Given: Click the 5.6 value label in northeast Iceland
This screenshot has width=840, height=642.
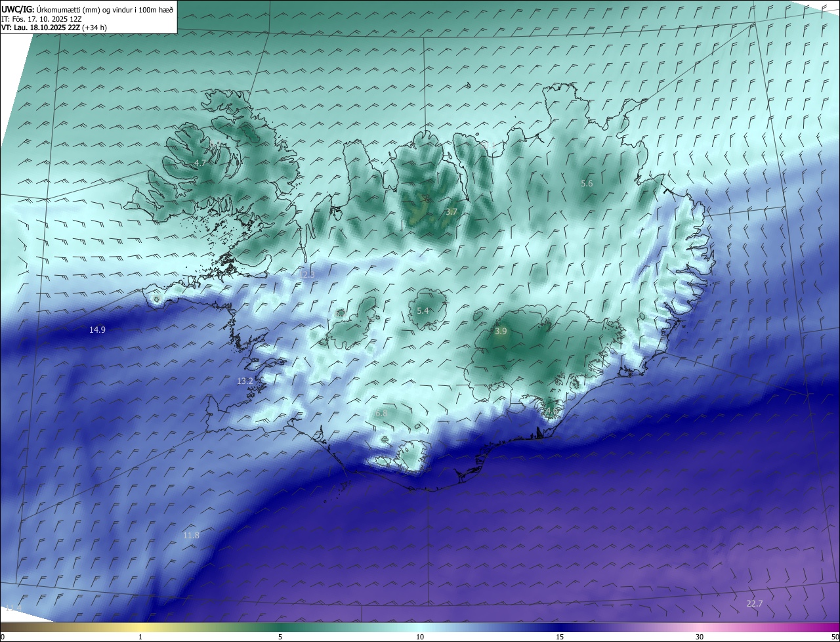Looking at the screenshot, I should (587, 184).
